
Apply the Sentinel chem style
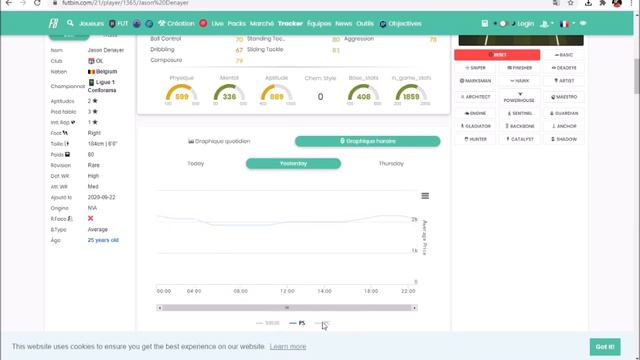[520, 113]
